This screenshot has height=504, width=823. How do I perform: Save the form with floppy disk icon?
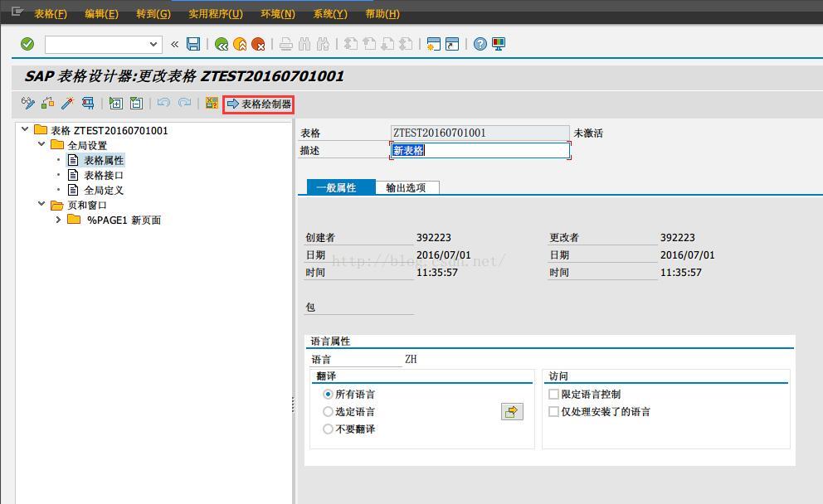point(193,44)
